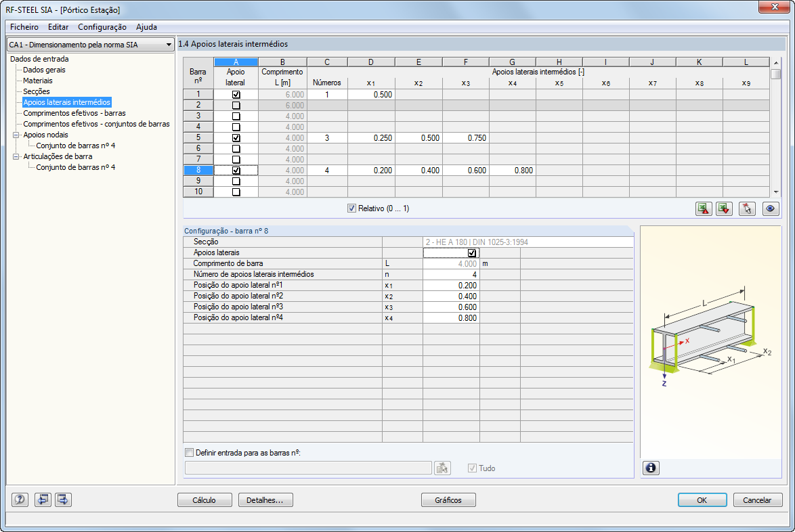This screenshot has height=532, width=795.
Task: Click the Cancelar button
Action: click(758, 500)
